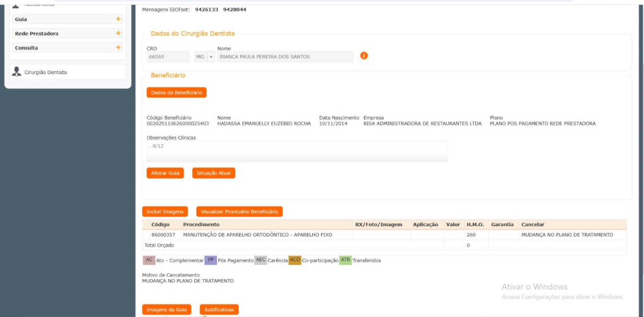Click procedure code 86000357
The image size is (644, 317).
(163, 235)
